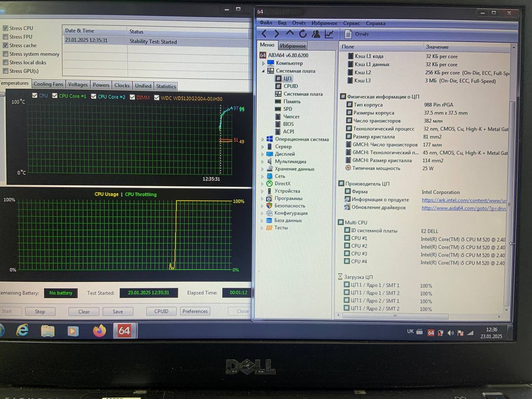This screenshot has width=532, height=399.
Task: Expand the Операционная система node
Action: (262, 139)
